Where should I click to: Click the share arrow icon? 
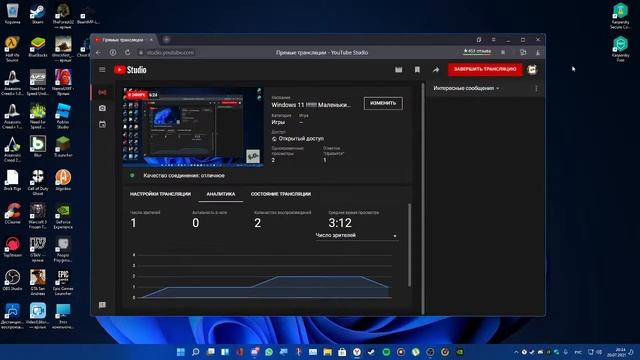(436, 70)
